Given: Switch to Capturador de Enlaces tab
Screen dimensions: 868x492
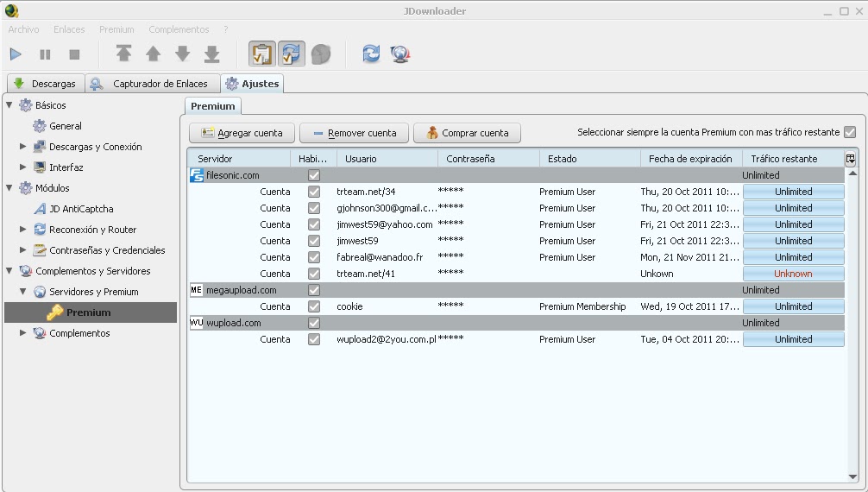Looking at the screenshot, I should [152, 84].
